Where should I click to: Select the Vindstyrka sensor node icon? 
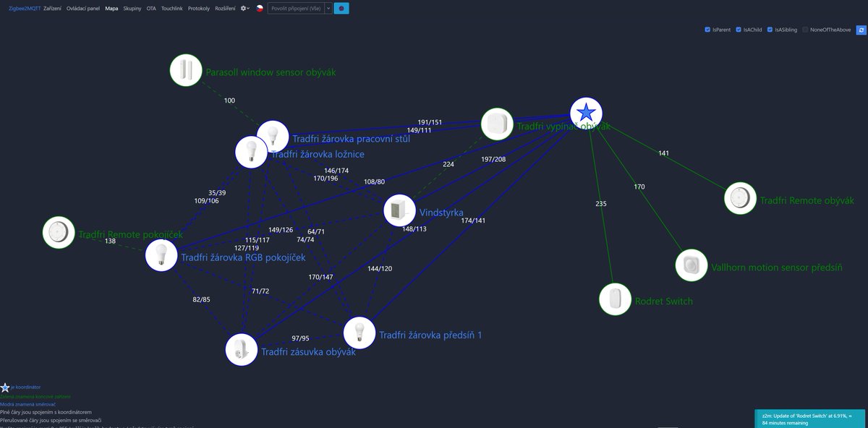click(399, 210)
